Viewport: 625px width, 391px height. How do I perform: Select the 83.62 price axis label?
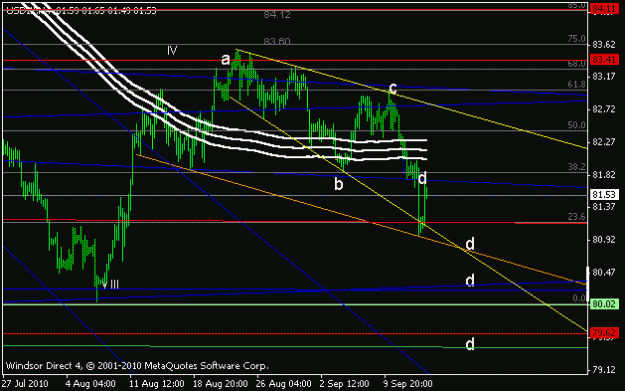[x=603, y=45]
